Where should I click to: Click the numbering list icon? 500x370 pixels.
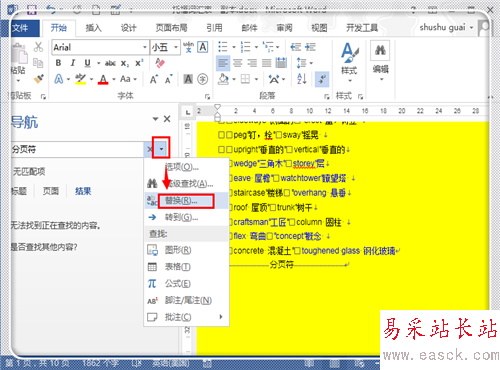coord(245,47)
